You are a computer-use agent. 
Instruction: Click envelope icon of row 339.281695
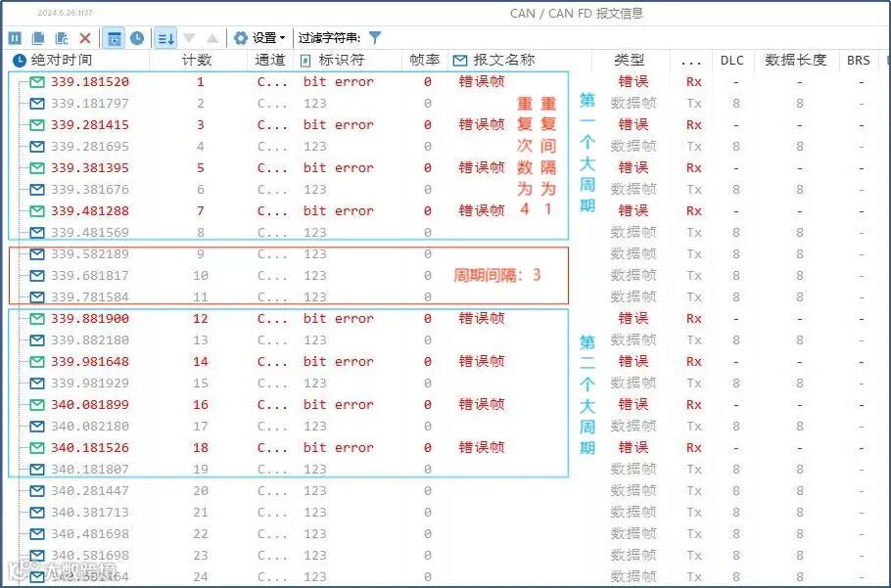click(37, 147)
